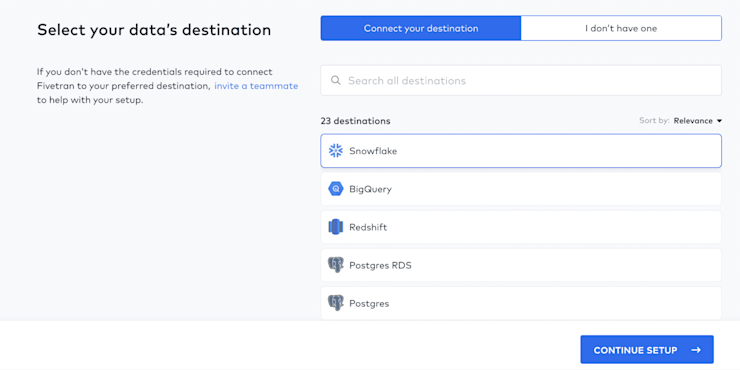Choose the BigQuery label text
740x370 pixels.
tap(370, 189)
